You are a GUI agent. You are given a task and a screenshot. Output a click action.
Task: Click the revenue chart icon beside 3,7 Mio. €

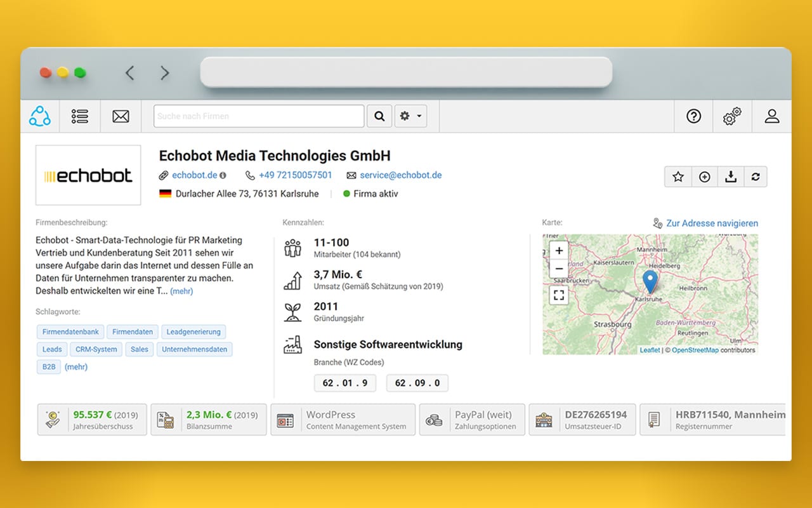(x=292, y=280)
